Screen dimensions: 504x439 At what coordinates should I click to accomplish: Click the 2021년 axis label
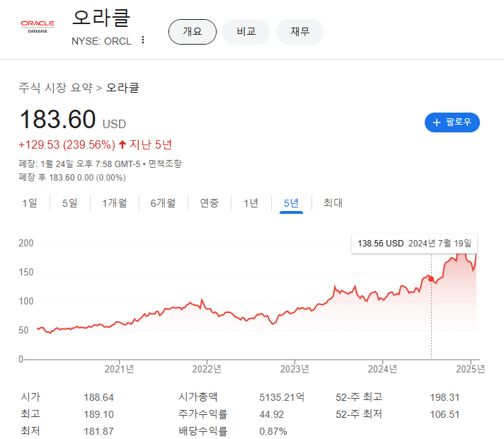(x=119, y=369)
